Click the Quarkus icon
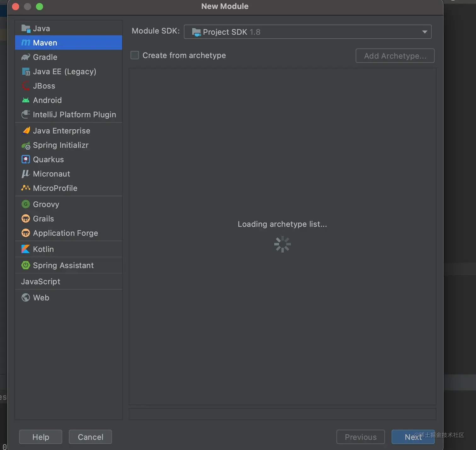This screenshot has width=476, height=450. 26,160
